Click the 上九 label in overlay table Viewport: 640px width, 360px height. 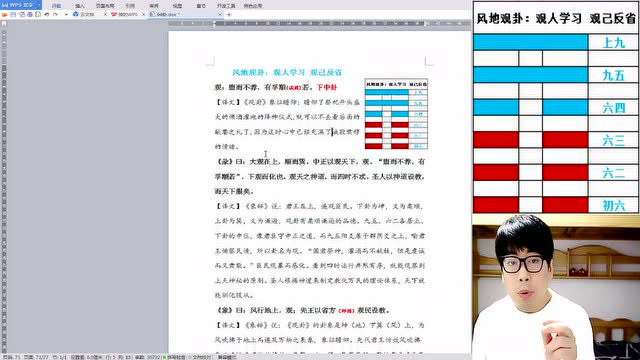(x=613, y=42)
